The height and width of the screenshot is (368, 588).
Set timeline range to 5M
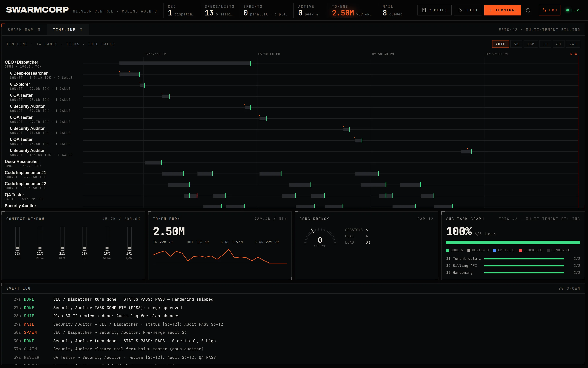point(516,44)
